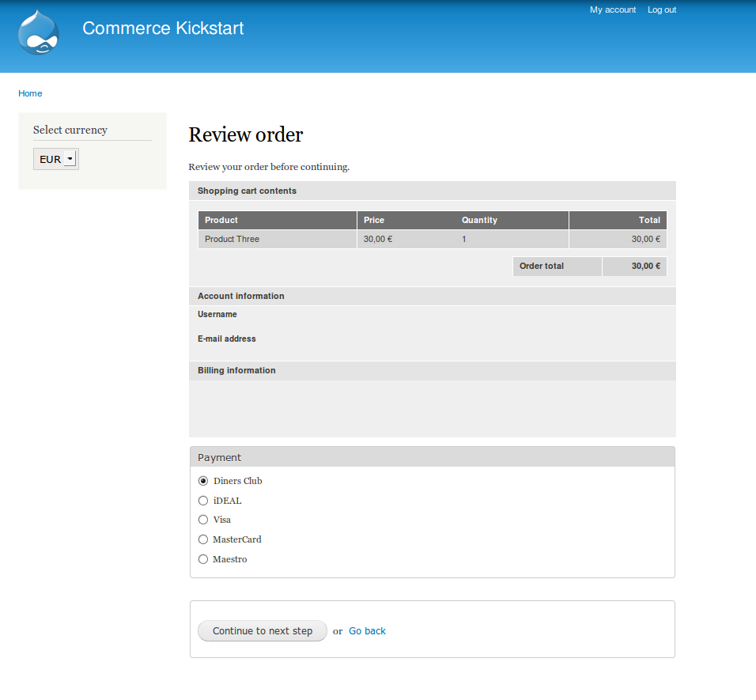
Task: Click the Go back link
Action: (x=367, y=631)
